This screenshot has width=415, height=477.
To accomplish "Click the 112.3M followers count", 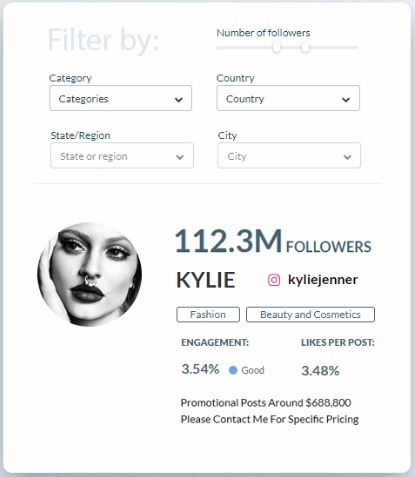I will point(229,241).
